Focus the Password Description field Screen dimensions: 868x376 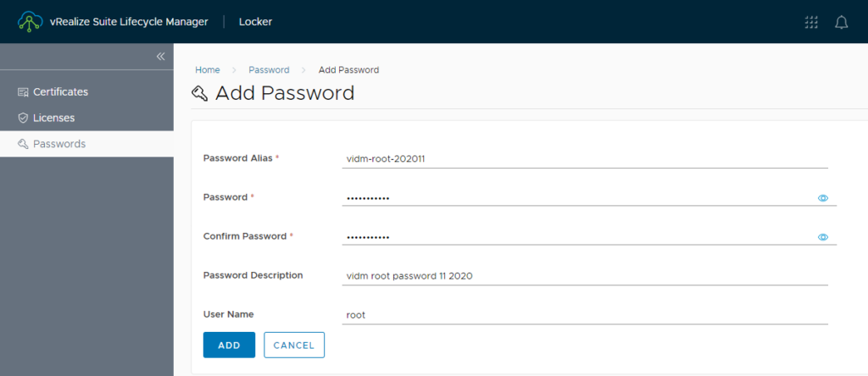tap(585, 276)
